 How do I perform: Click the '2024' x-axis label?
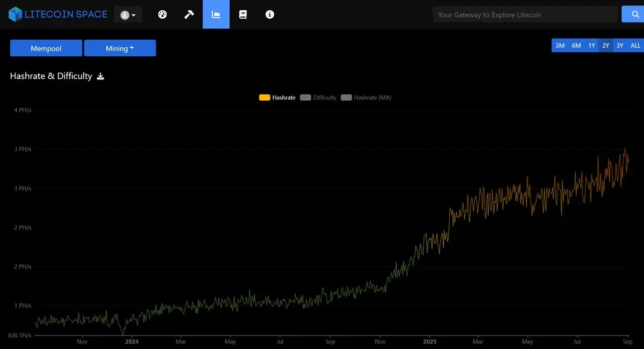(131, 341)
